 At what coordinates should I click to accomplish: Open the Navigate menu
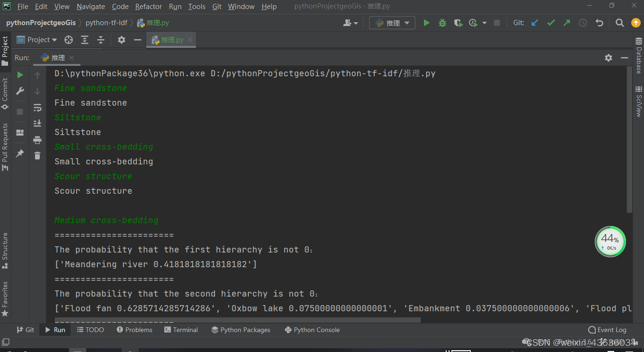coord(91,7)
